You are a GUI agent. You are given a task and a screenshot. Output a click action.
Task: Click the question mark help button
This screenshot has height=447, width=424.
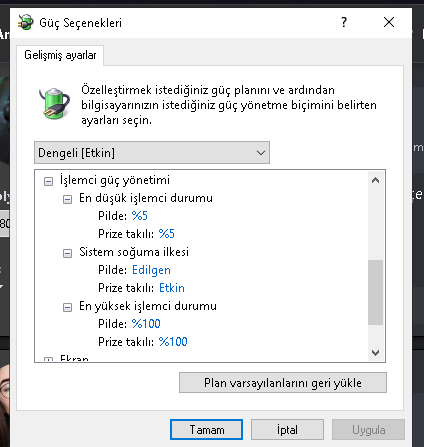click(x=344, y=22)
